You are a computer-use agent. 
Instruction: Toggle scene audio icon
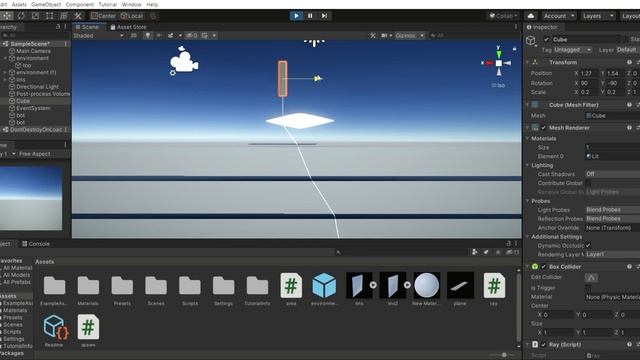point(159,36)
